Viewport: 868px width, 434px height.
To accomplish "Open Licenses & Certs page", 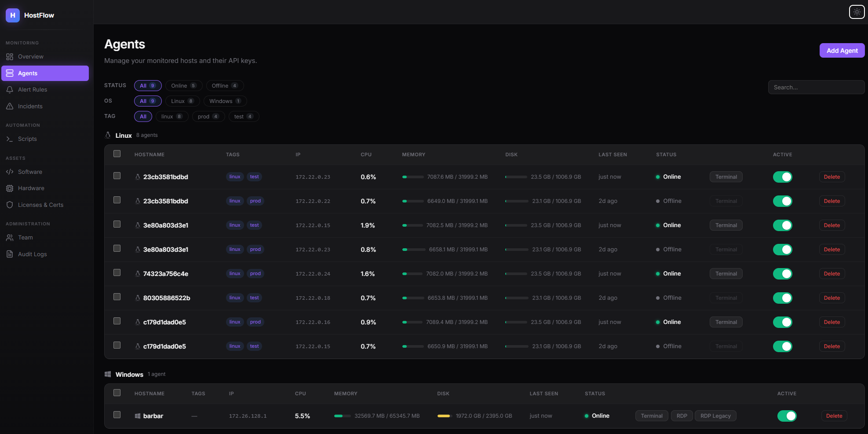I will click(x=40, y=205).
